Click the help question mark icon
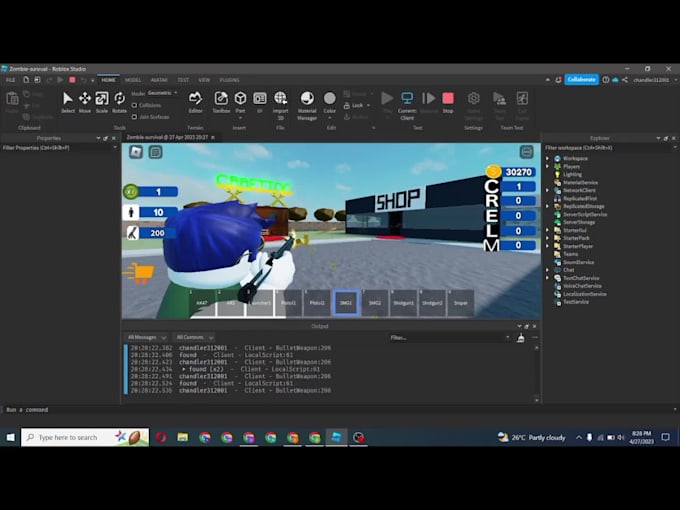 [x=605, y=80]
